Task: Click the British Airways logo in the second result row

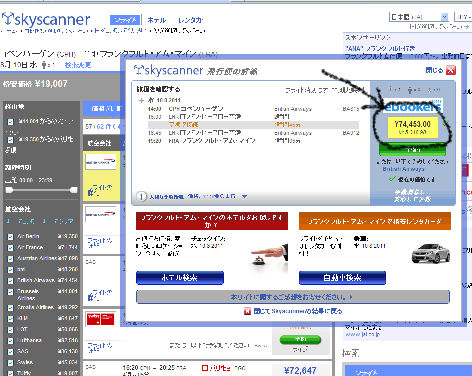Action: click(x=100, y=214)
